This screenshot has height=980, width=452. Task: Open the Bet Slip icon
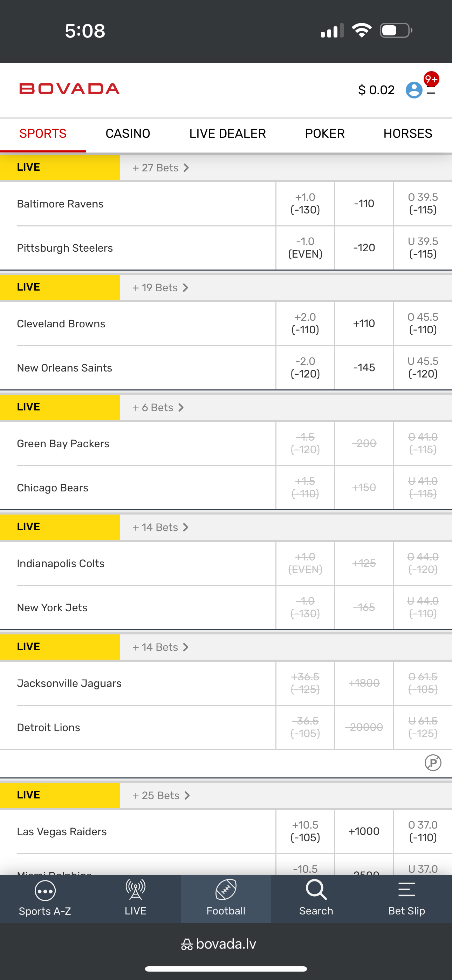[x=406, y=890]
